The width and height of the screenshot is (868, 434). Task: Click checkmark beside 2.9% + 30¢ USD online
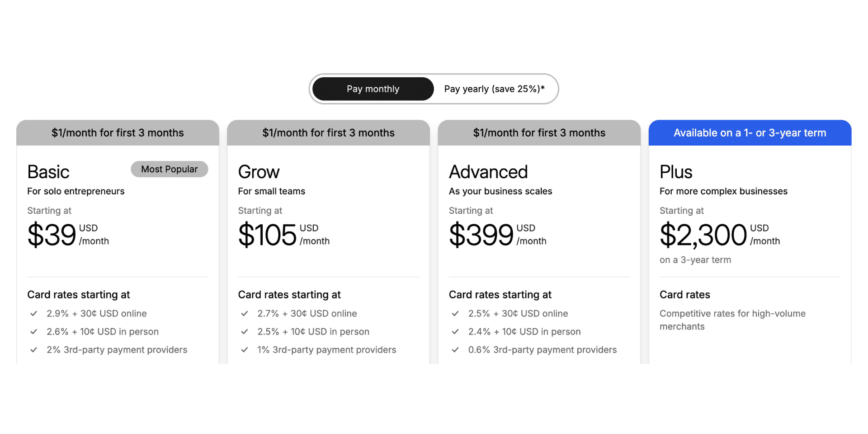coord(33,313)
